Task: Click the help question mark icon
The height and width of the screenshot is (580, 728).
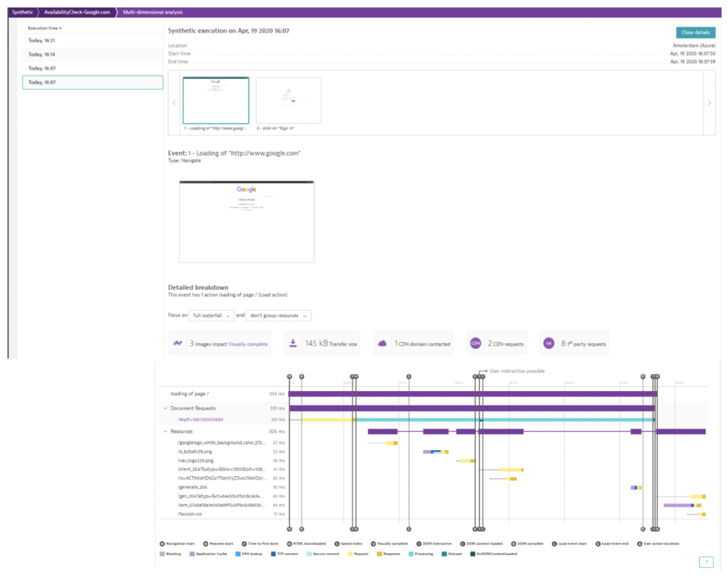Action: click(x=706, y=562)
